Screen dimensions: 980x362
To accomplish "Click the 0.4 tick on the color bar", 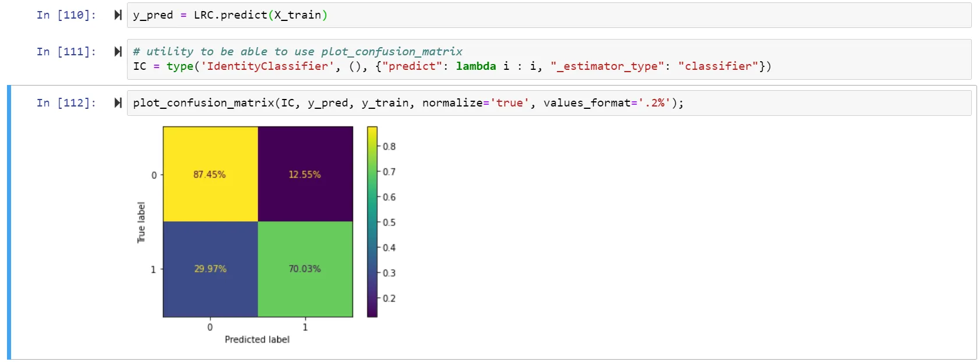I will pyautogui.click(x=389, y=248).
